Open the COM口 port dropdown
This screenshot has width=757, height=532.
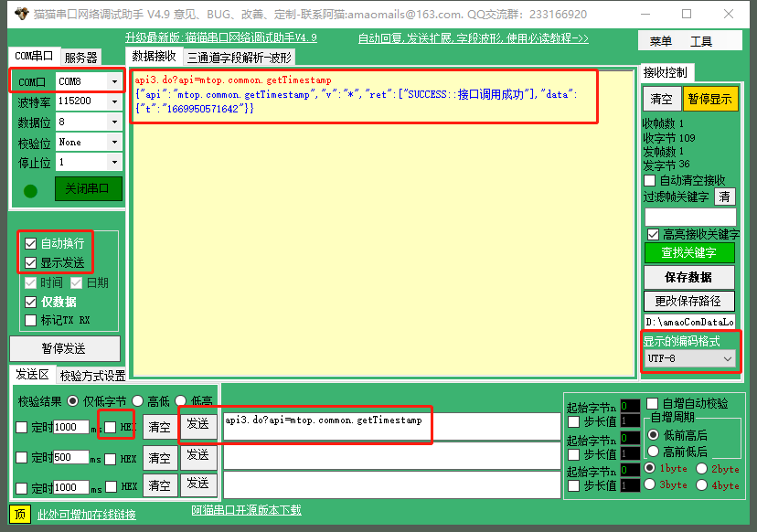click(x=114, y=81)
